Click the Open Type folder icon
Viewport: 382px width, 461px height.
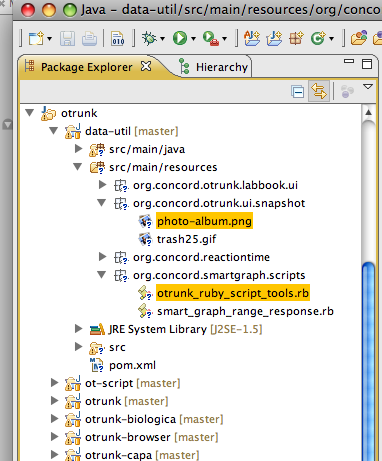coord(359,38)
